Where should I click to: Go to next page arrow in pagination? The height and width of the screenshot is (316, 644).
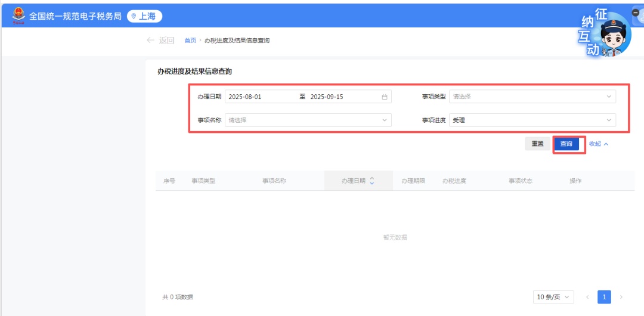tap(621, 297)
